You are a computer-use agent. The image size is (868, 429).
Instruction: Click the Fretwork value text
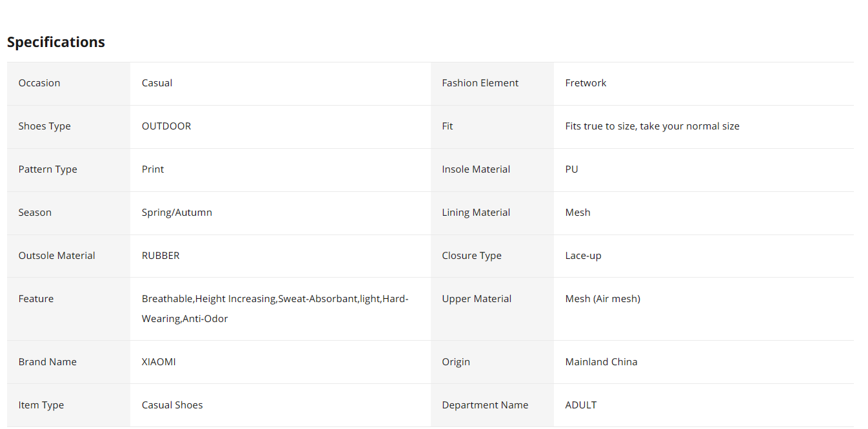pos(586,83)
